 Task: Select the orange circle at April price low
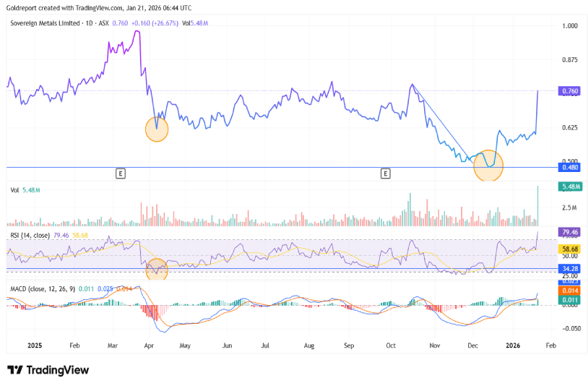[157, 130]
